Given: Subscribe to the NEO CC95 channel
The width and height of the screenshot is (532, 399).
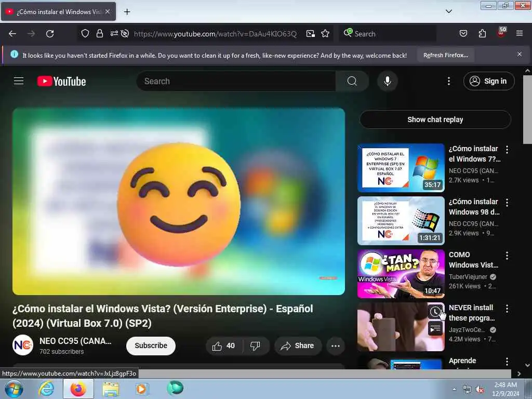Looking at the screenshot, I should 151,345.
